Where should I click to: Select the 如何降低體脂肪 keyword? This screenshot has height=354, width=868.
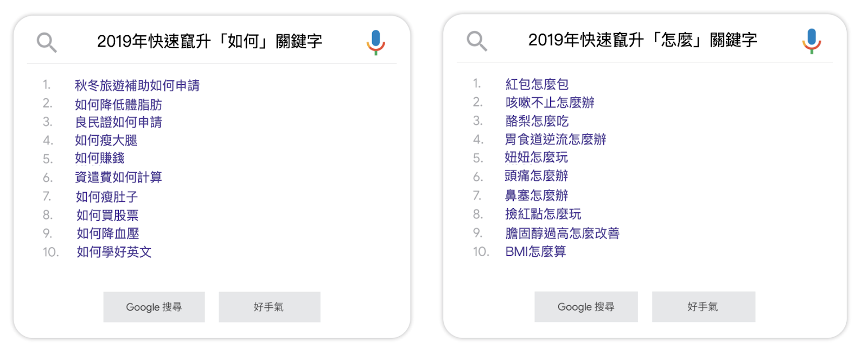[118, 104]
